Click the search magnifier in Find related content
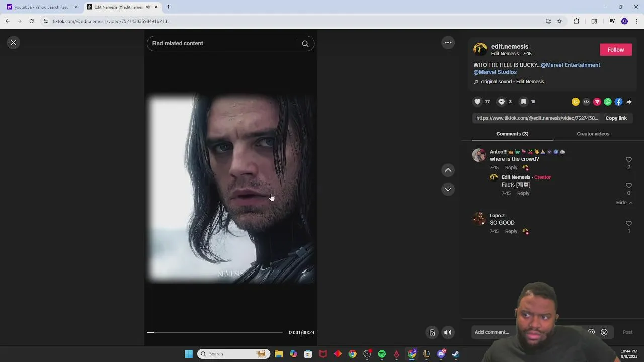The width and height of the screenshot is (644, 362). point(305,44)
